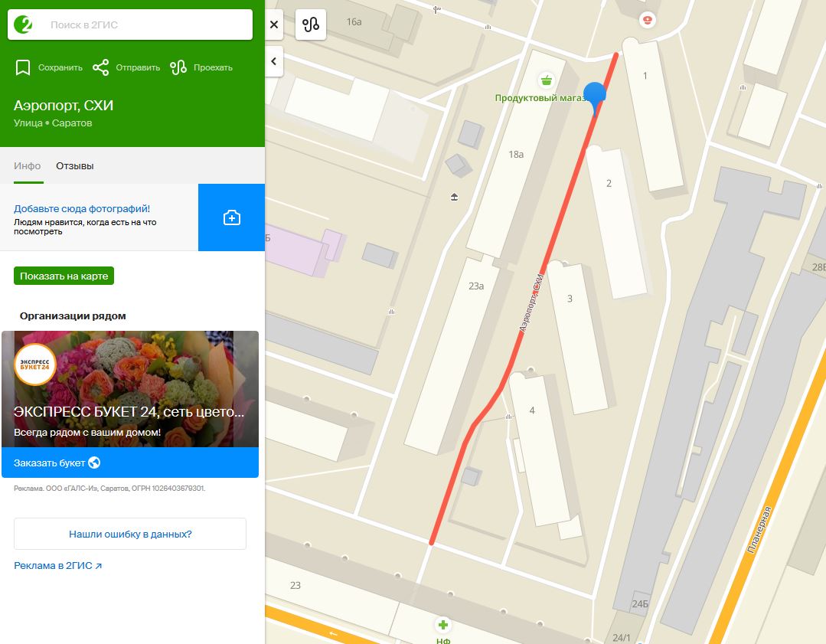Click the grocery store basket icon
Screen dimensions: 826x644
coord(547,80)
